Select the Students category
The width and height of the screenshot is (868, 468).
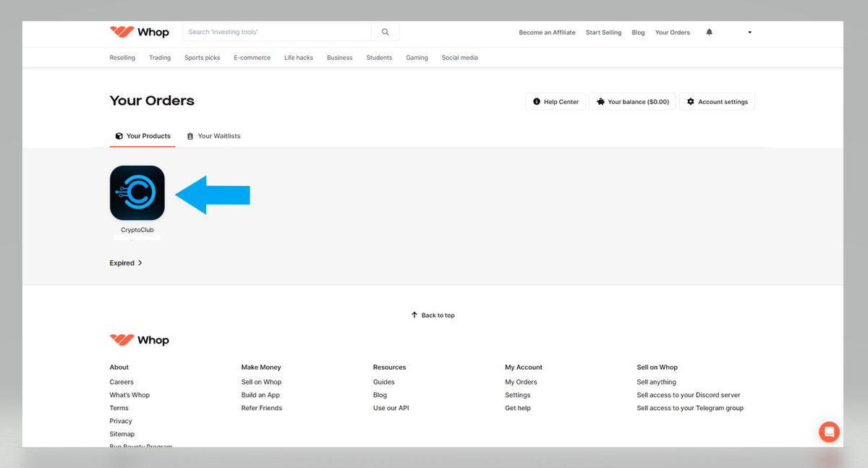pos(379,58)
